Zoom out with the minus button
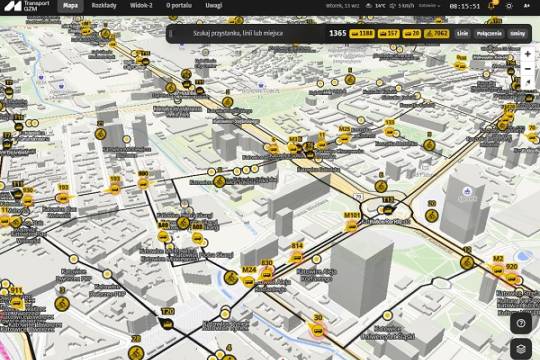Viewport: 540px width, 360px height. (x=528, y=69)
